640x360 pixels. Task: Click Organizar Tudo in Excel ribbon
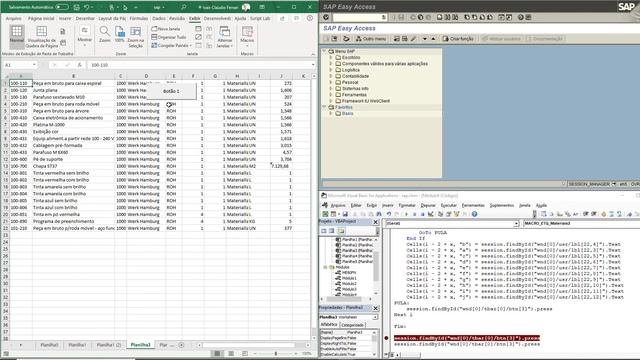tap(169, 37)
